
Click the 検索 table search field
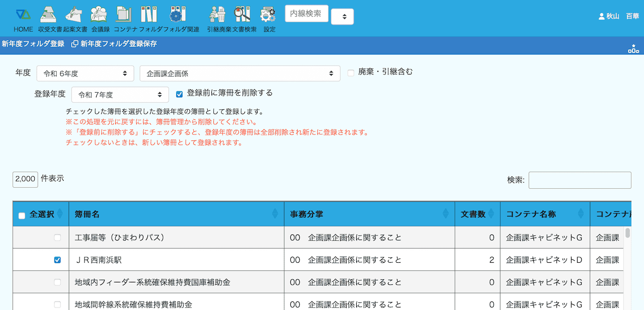click(x=580, y=180)
